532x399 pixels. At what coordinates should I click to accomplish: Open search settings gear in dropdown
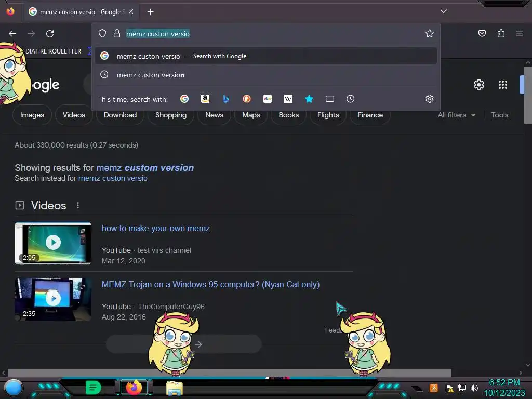(x=430, y=99)
